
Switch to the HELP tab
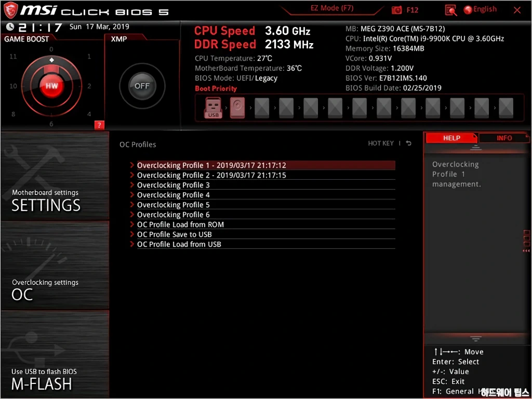point(451,138)
